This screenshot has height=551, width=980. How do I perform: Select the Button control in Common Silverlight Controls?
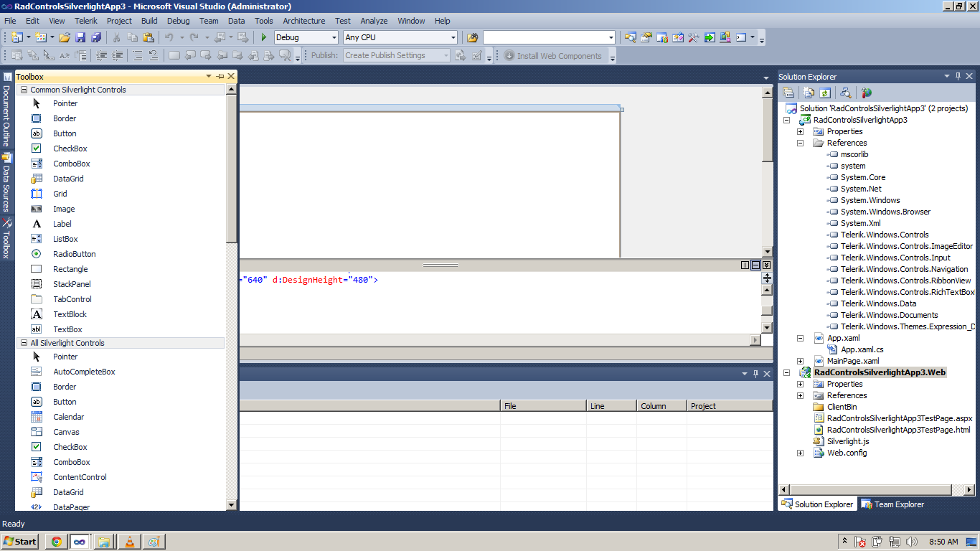coord(65,133)
